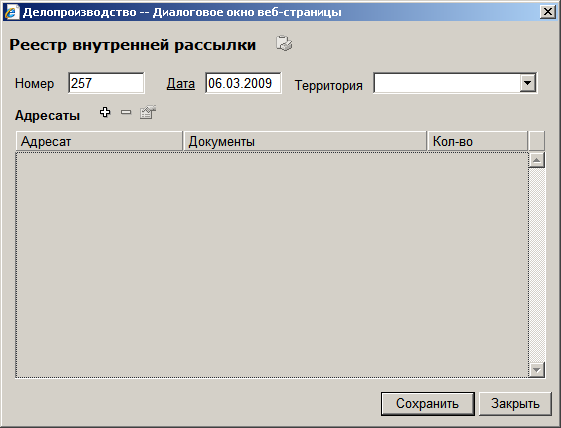The width and height of the screenshot is (561, 428).
Task: Click inside the Номер input field
Action: pyautogui.click(x=106, y=83)
